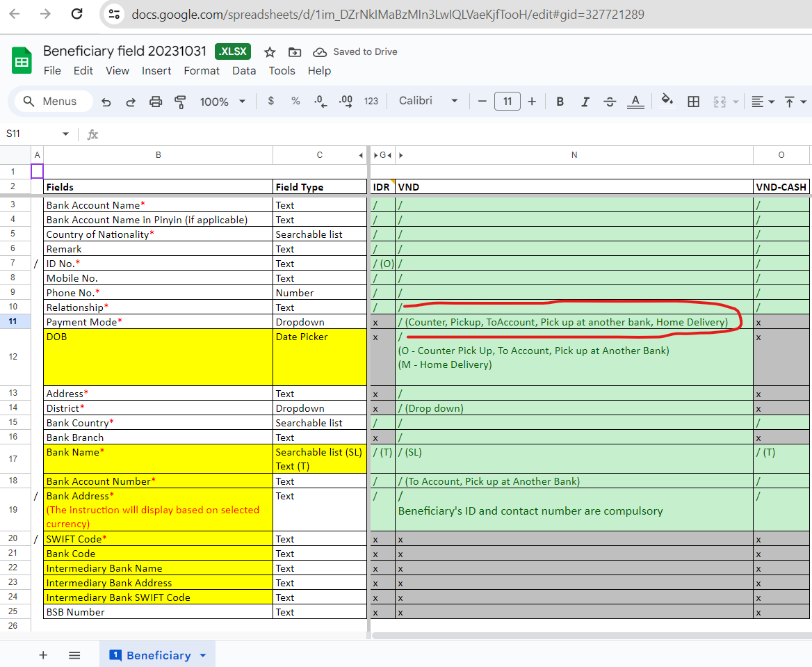Screen dimensions: 812x667
Task: Click the Undo arrow icon
Action: 106,102
